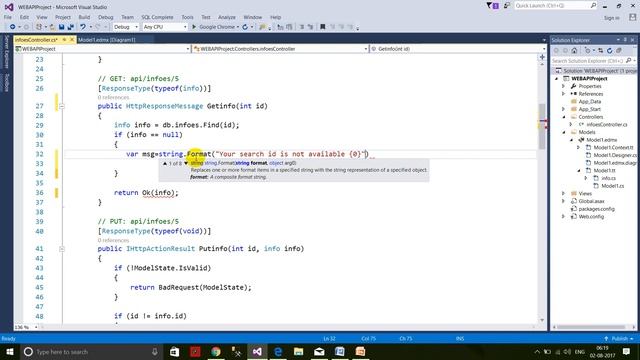Open the Window menu

(253, 17)
